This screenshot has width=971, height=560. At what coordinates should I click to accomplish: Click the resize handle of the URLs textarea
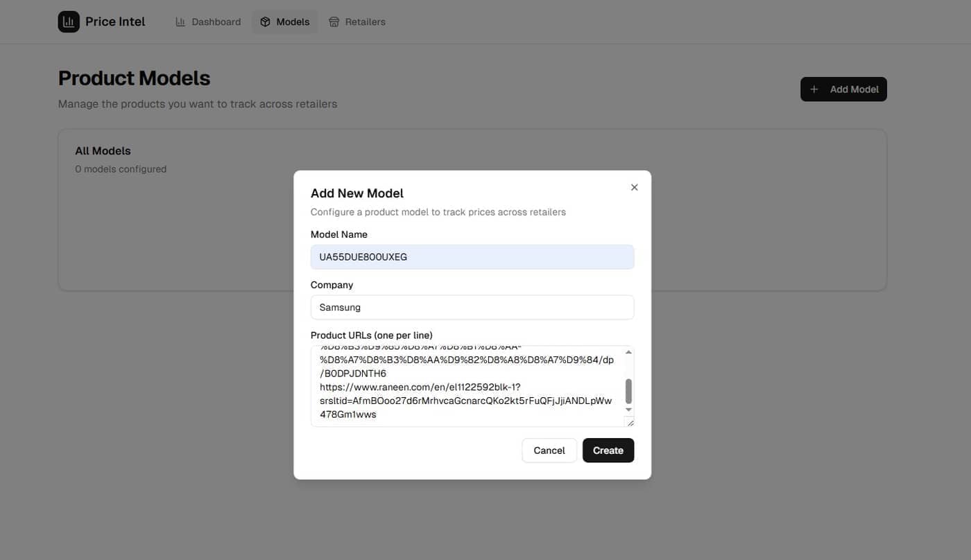[x=630, y=423]
